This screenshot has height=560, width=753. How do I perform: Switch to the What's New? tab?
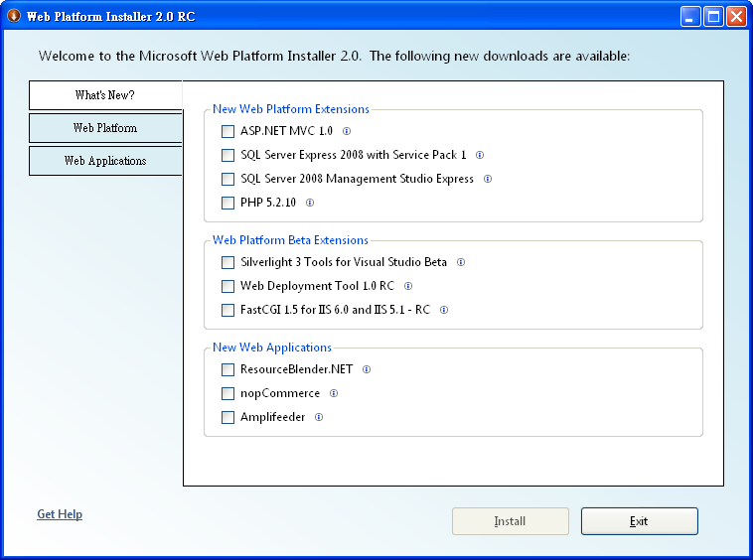click(x=105, y=95)
